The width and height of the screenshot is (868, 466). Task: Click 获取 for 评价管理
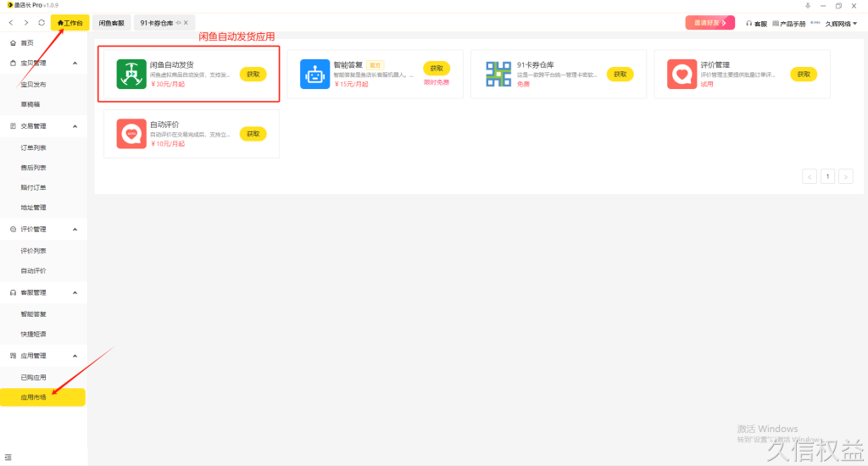click(804, 75)
